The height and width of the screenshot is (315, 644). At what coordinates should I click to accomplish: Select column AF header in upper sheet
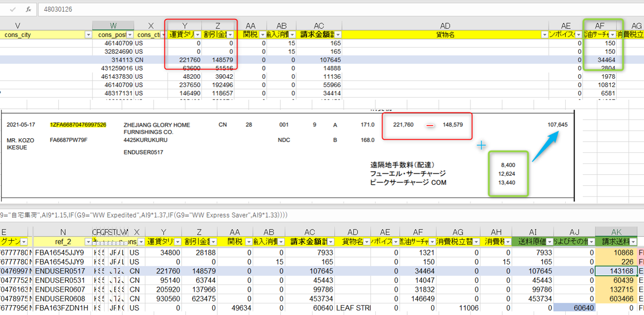tap(600, 26)
